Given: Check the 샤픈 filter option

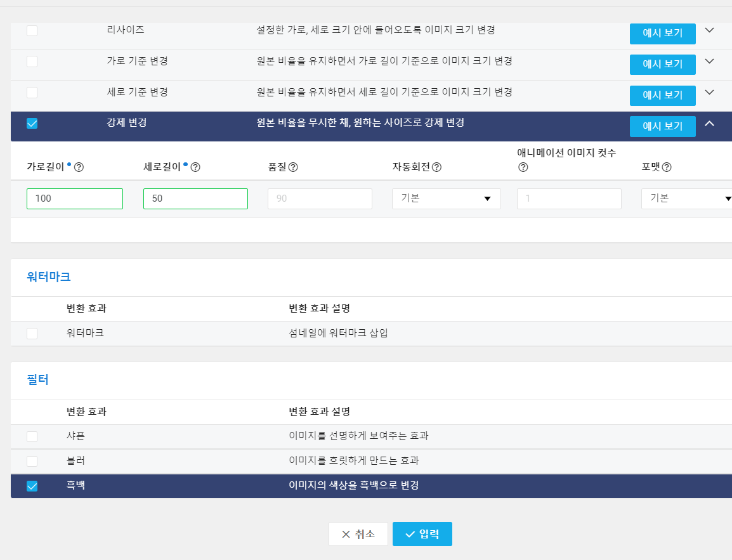Looking at the screenshot, I should 32,436.
